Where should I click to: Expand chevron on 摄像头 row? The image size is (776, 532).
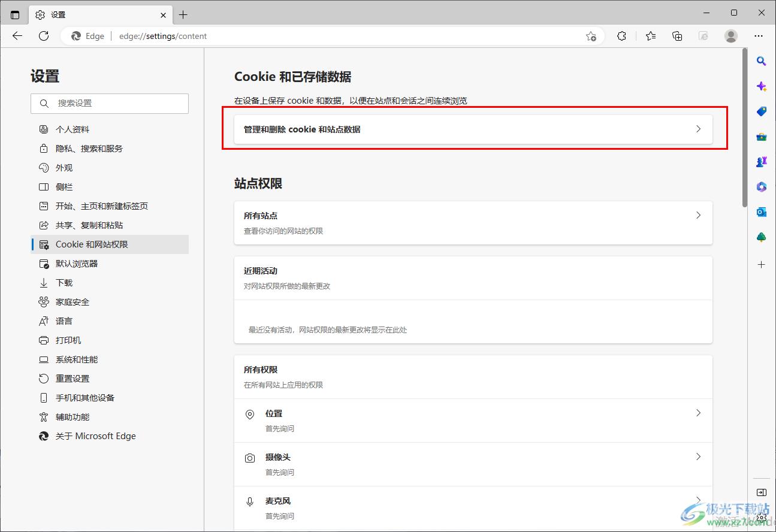click(698, 457)
